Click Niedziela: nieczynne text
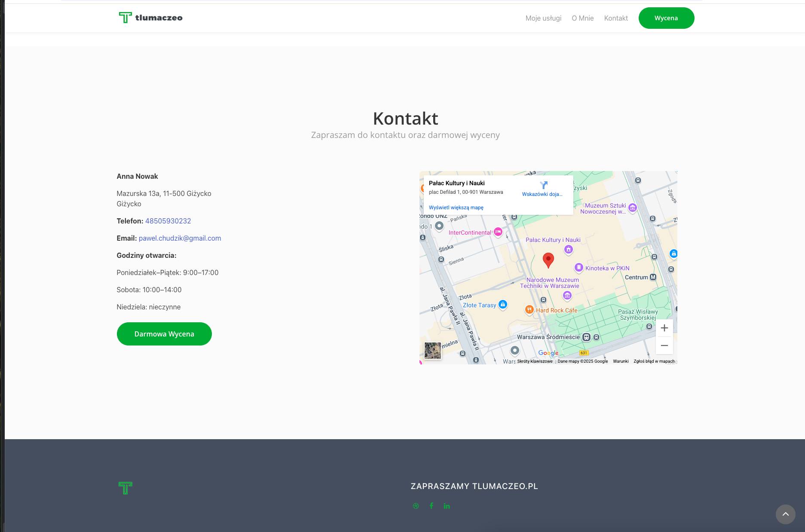This screenshot has width=805, height=532. click(x=148, y=307)
